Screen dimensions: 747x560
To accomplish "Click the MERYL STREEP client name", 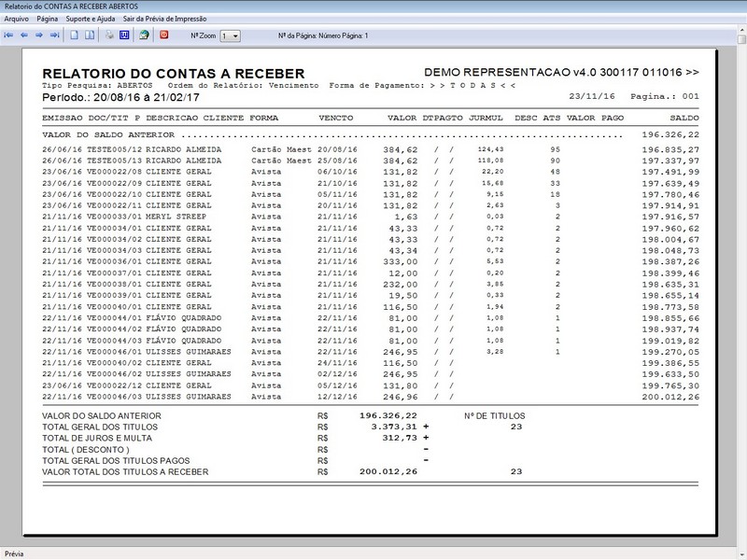I will 176,217.
